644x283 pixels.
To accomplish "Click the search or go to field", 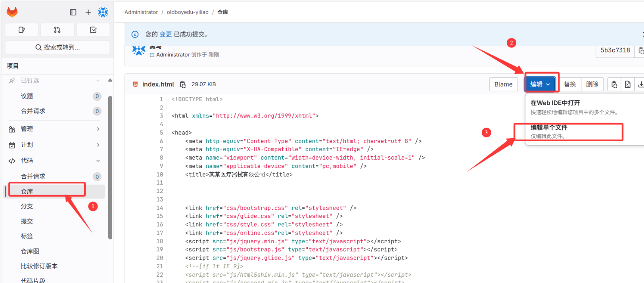I will 57,47.
